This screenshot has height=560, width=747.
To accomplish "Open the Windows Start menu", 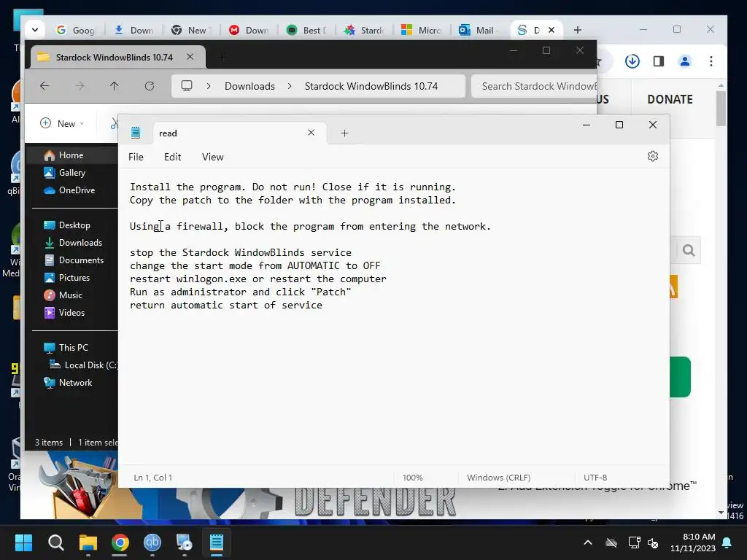I will 23,542.
